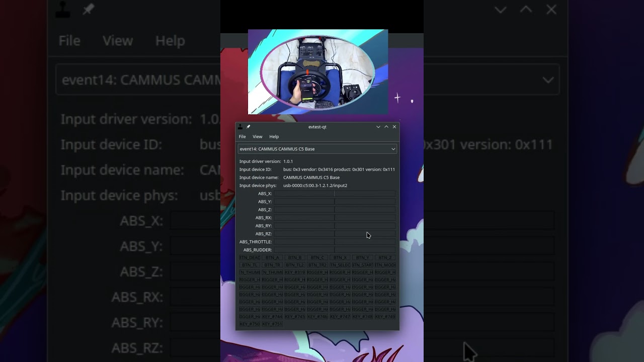Click the BTN_SELECT button indicator
644x362 pixels.
pos(340,265)
